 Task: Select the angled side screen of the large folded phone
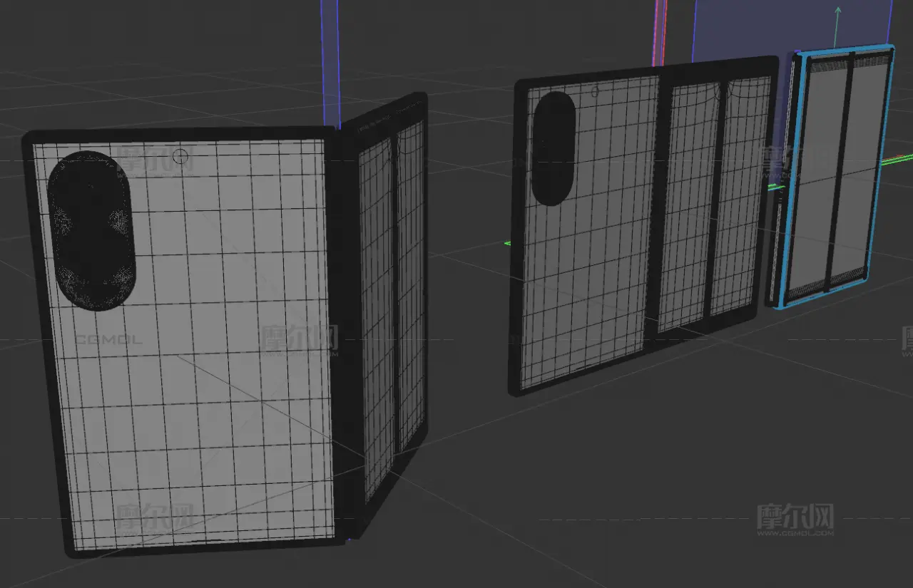391,314
